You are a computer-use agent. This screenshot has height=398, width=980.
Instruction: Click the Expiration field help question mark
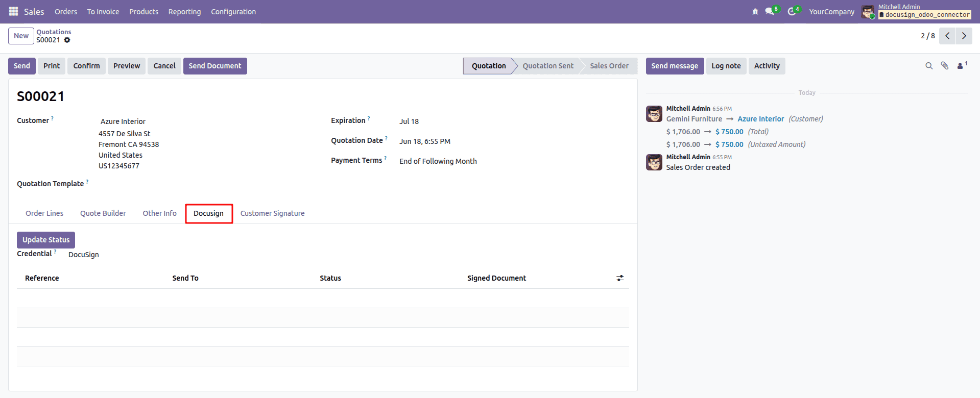(369, 118)
